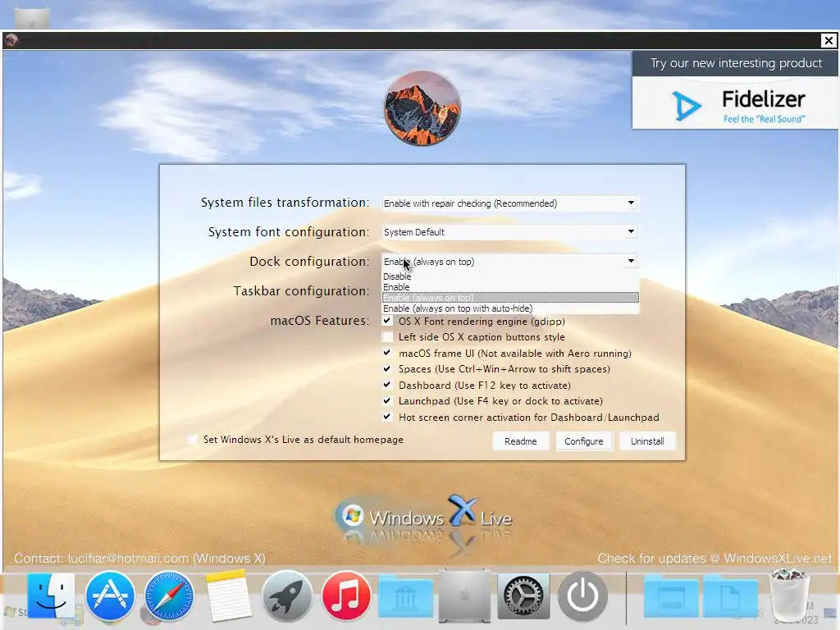840x630 pixels.
Task: Click Contact lucifiar@hotmail.com link
Action: 139,558
